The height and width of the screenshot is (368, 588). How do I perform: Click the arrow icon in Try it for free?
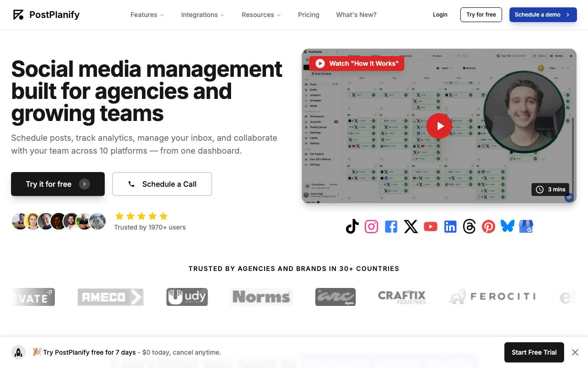coord(85,184)
